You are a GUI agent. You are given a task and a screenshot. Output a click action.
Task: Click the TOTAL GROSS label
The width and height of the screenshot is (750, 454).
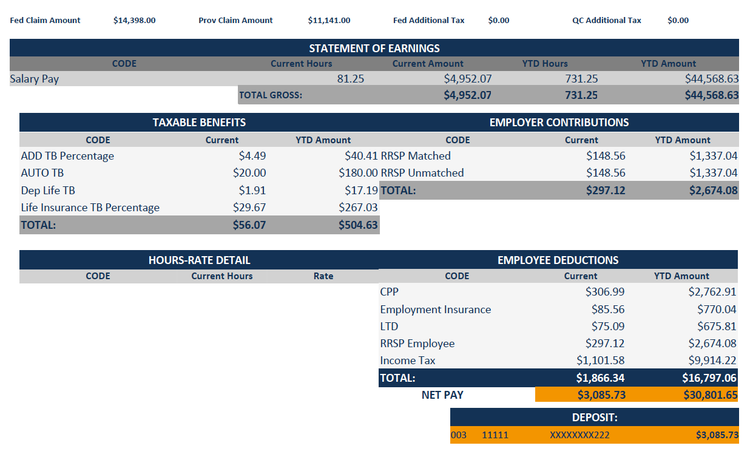pyautogui.click(x=271, y=95)
